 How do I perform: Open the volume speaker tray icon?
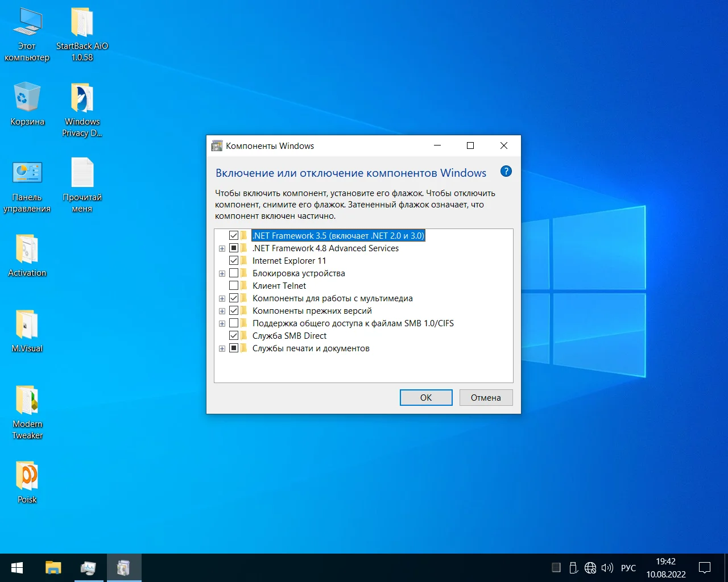(x=607, y=568)
